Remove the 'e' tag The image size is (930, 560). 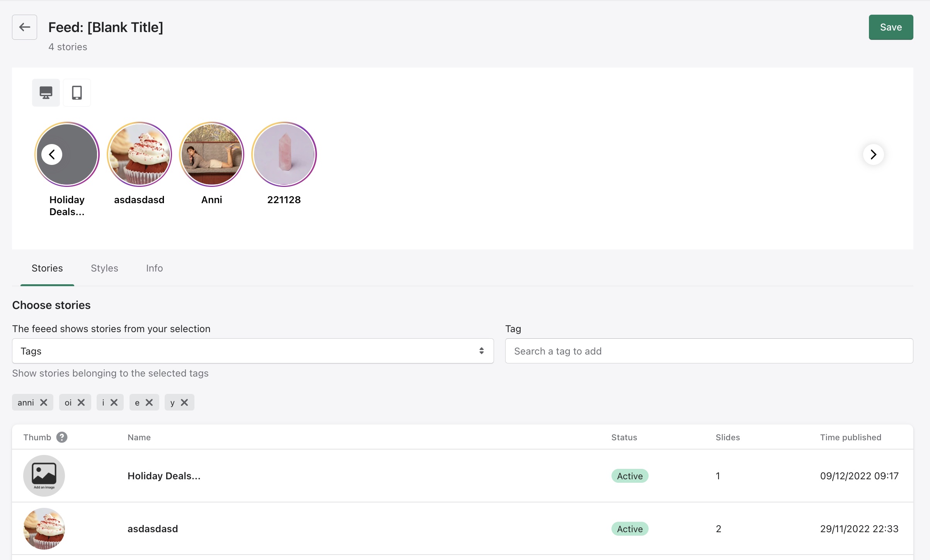tap(149, 402)
